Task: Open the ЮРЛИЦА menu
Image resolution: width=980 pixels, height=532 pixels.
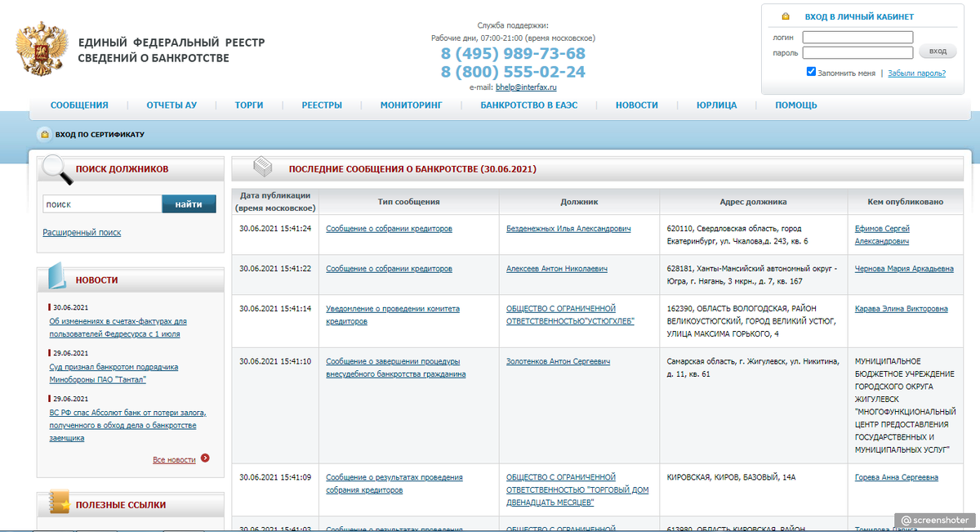Action: point(716,105)
